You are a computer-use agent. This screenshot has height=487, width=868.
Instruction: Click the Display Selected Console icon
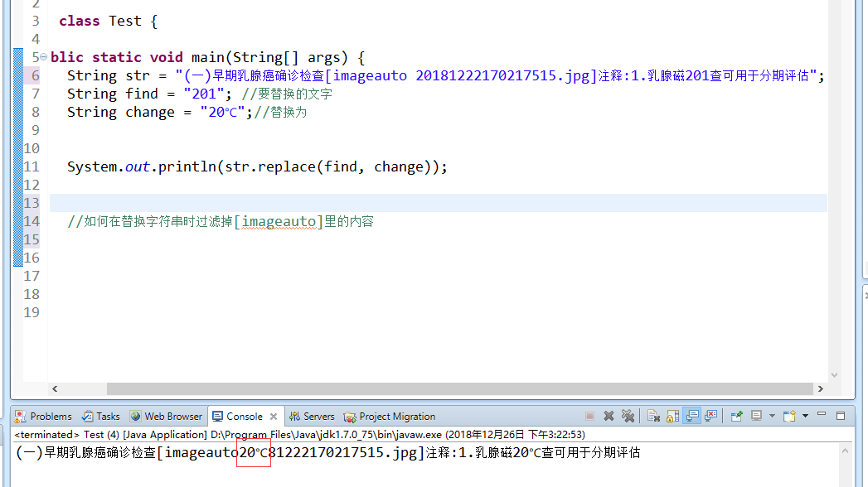(x=756, y=416)
